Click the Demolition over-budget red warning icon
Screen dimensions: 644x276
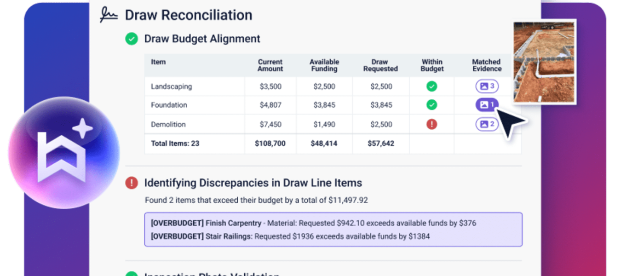point(431,124)
